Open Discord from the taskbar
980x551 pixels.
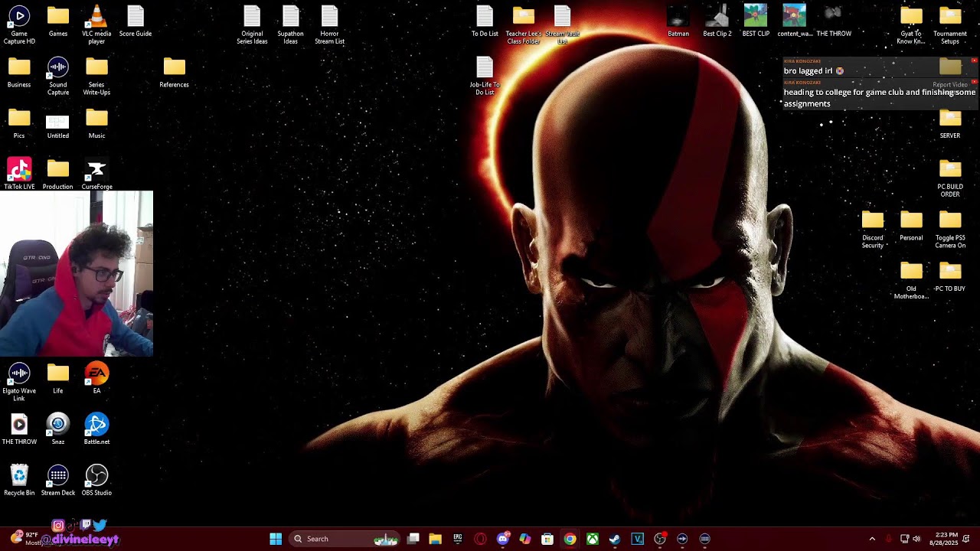tap(502, 539)
